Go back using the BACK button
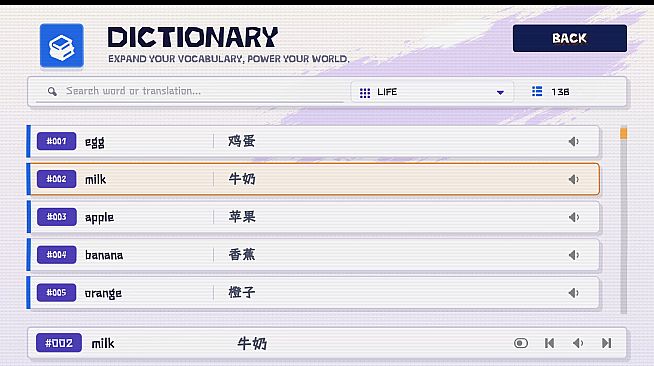 tap(570, 38)
